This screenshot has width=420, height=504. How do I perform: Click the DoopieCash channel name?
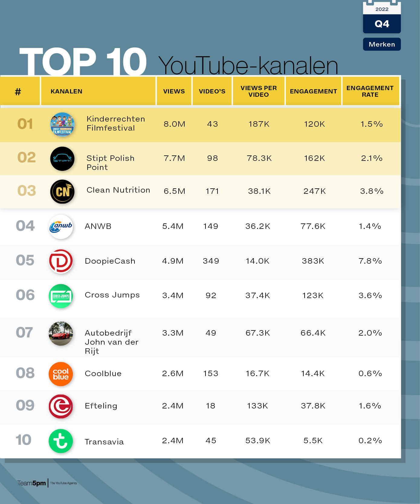110,261
